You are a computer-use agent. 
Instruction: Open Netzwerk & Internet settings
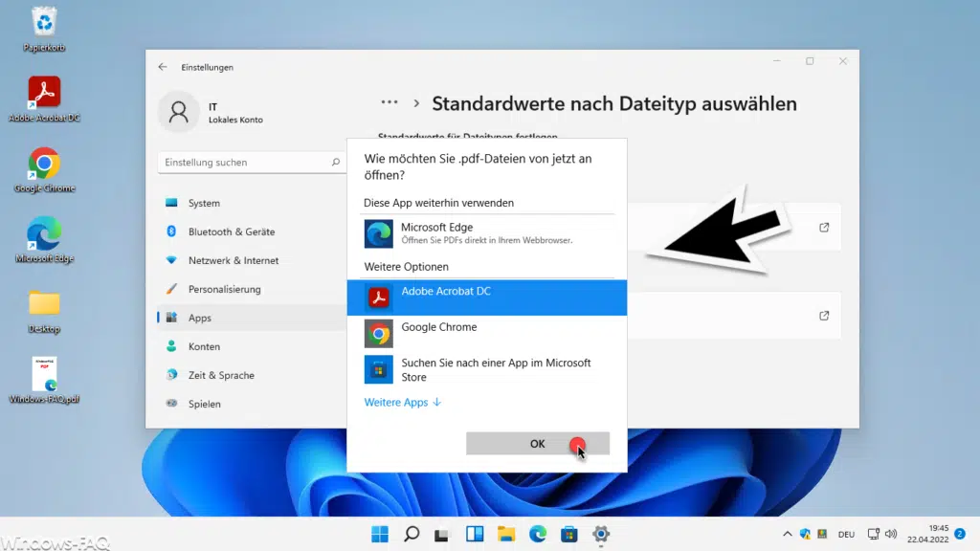click(x=231, y=260)
